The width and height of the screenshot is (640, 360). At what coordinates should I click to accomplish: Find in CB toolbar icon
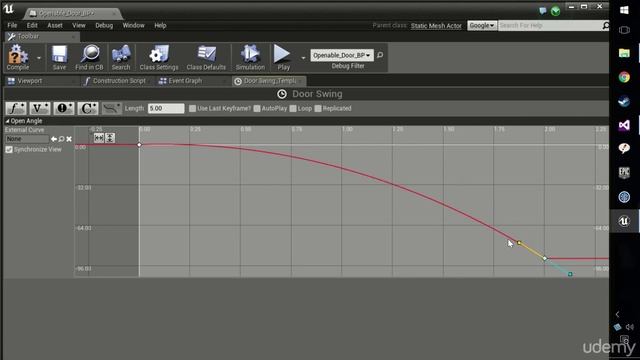(89, 58)
